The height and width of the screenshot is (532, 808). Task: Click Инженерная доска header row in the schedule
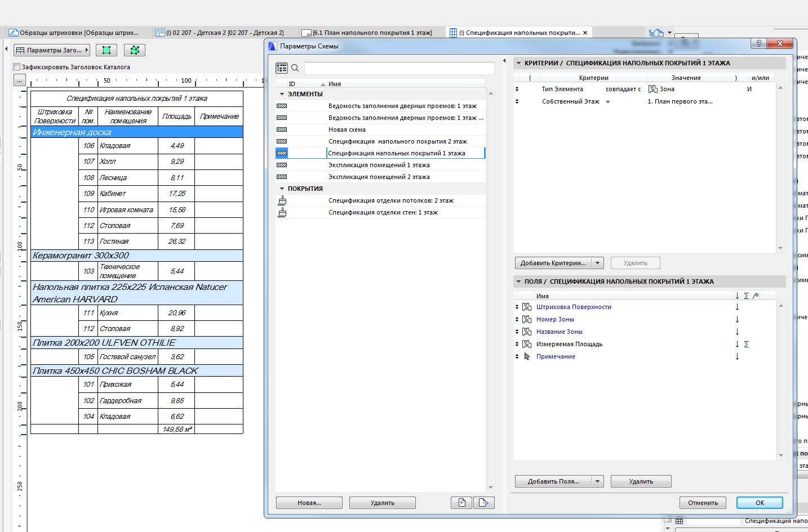(137, 132)
